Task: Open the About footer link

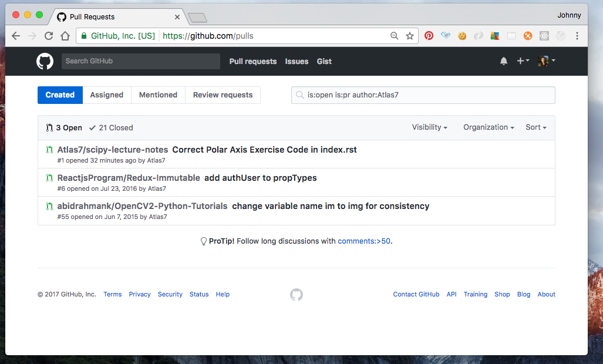Action: click(x=547, y=294)
